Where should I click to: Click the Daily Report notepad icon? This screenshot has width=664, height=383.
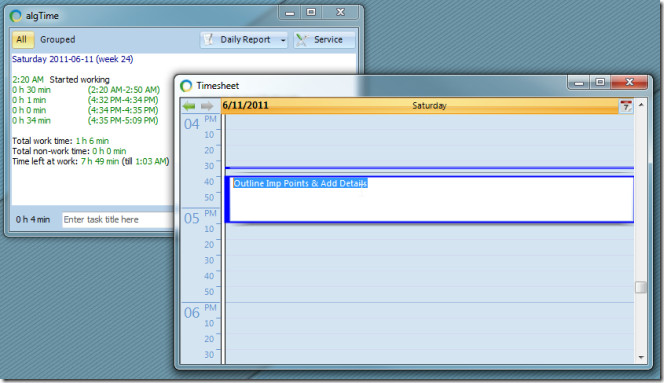coord(208,39)
